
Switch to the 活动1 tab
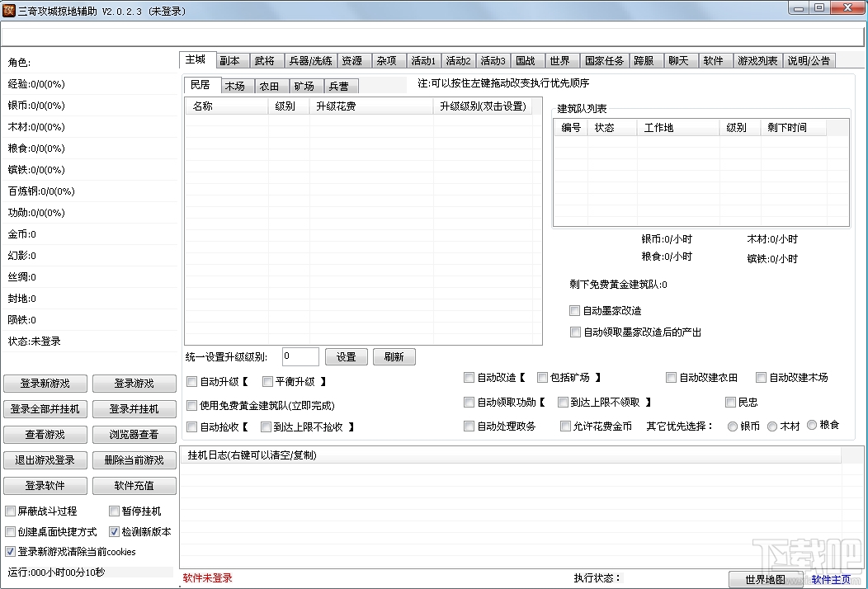click(423, 61)
